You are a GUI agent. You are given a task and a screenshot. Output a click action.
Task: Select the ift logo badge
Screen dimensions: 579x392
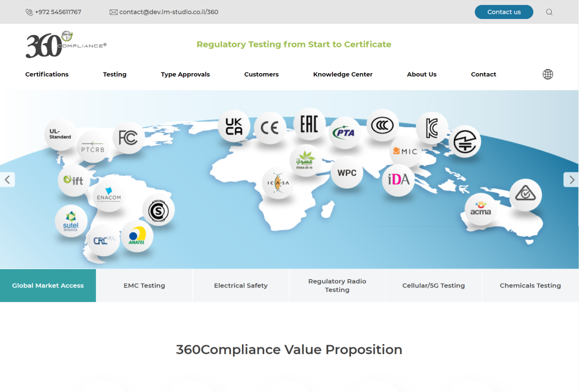73,180
